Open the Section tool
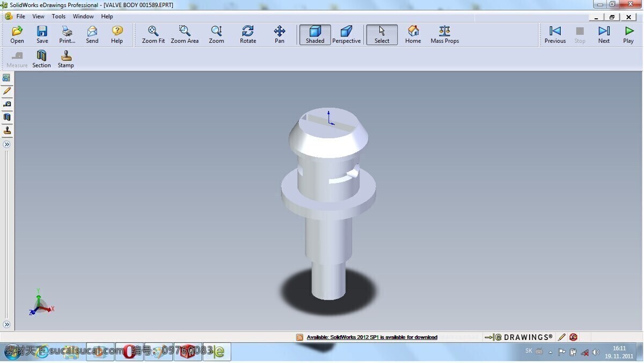Screen dimensions: 644x363 tap(41, 59)
